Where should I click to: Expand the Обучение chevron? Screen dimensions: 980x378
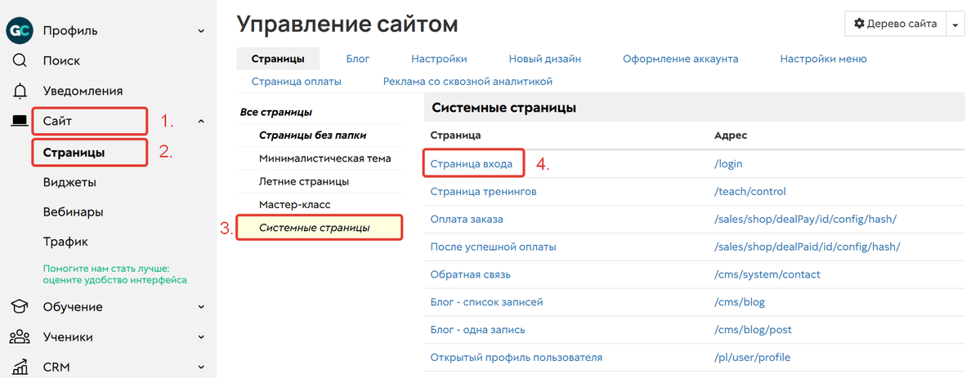200,307
